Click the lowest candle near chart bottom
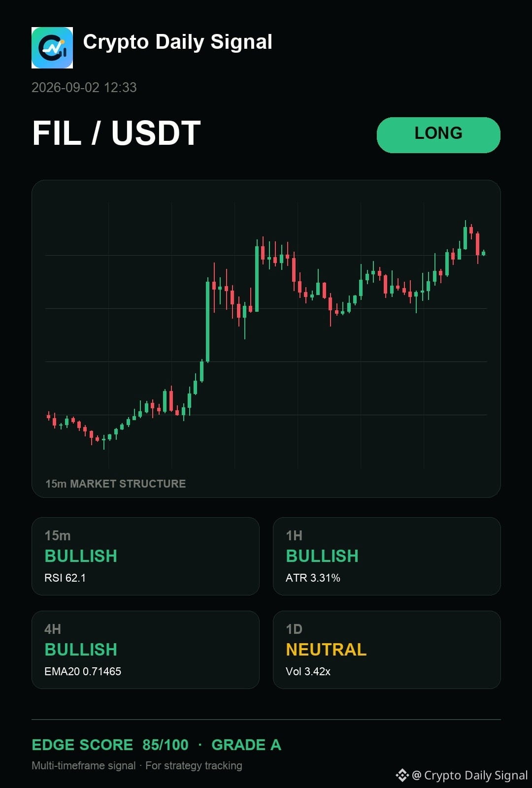532x788 pixels. [x=103, y=442]
